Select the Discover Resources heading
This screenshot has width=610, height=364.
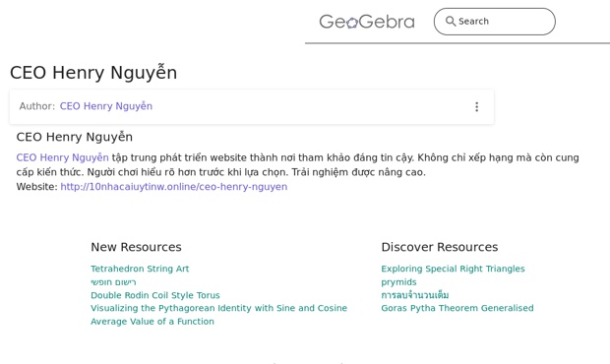(x=440, y=247)
